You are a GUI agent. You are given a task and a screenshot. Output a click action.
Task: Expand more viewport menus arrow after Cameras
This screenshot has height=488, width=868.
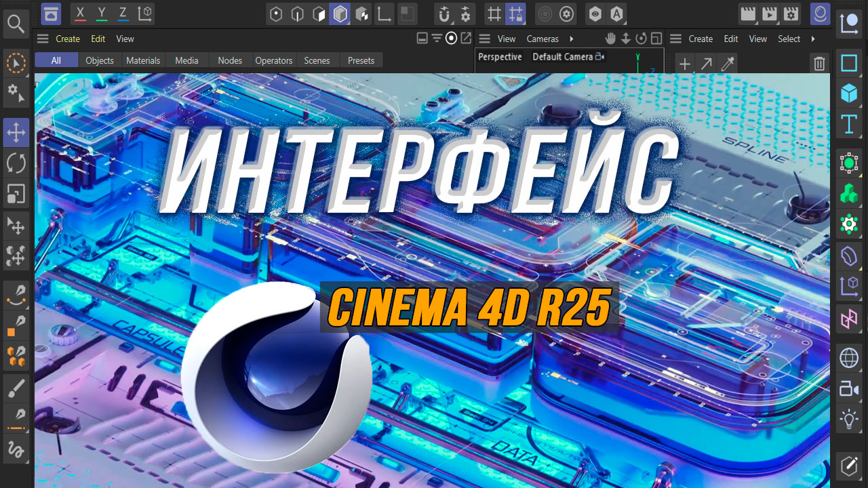pos(571,39)
